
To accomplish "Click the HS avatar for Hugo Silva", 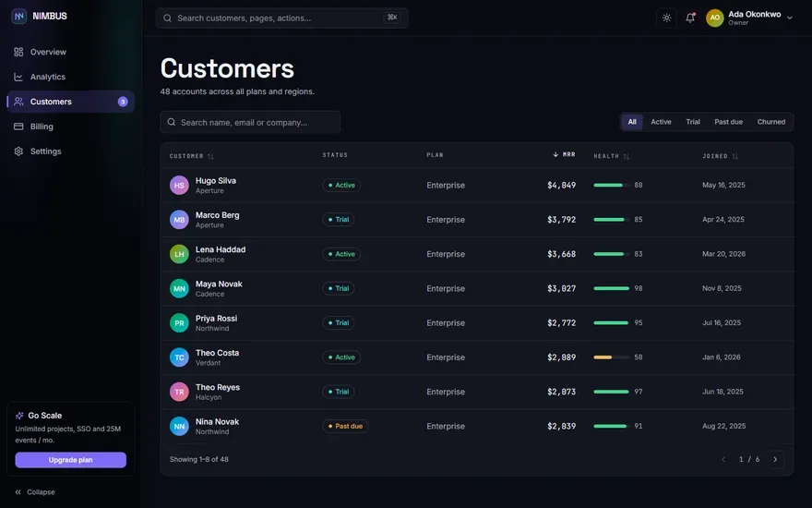I will [179, 185].
